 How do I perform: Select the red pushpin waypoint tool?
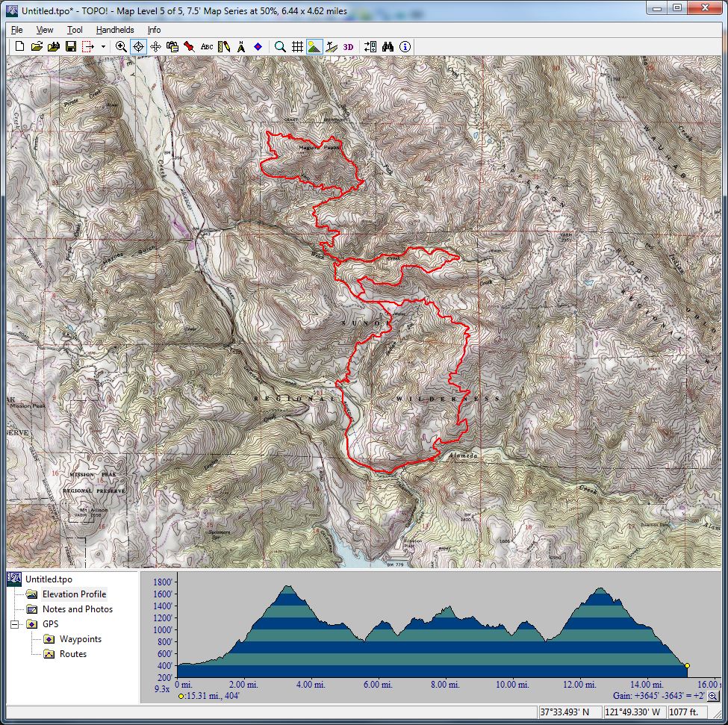pos(190,46)
